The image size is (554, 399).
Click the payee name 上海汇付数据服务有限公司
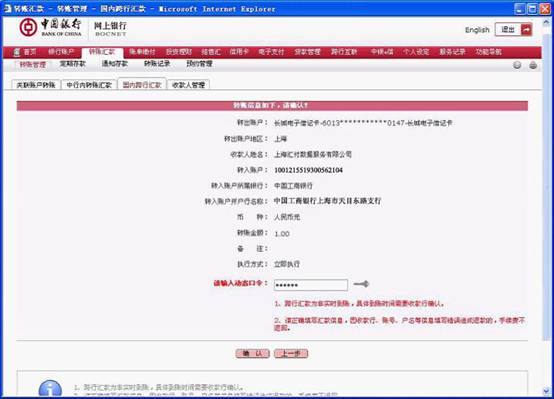coord(313,154)
